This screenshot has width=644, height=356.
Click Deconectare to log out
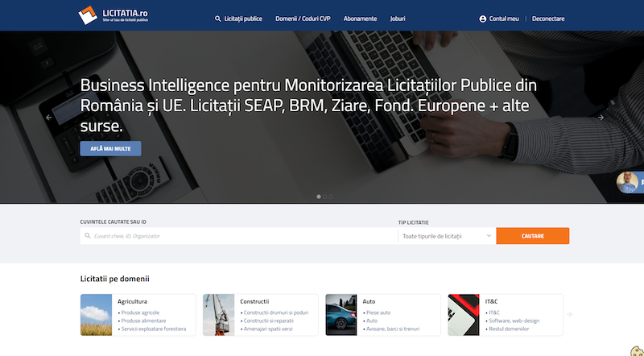(x=548, y=19)
